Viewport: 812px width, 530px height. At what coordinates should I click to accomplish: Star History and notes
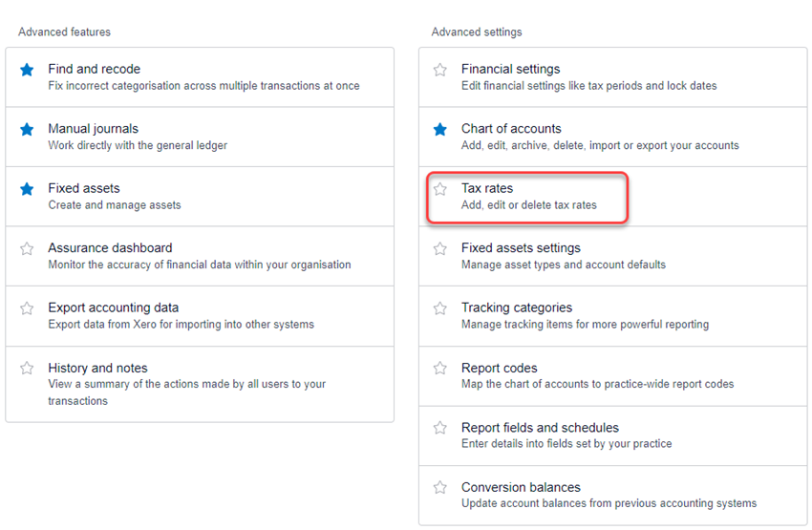[27, 369]
